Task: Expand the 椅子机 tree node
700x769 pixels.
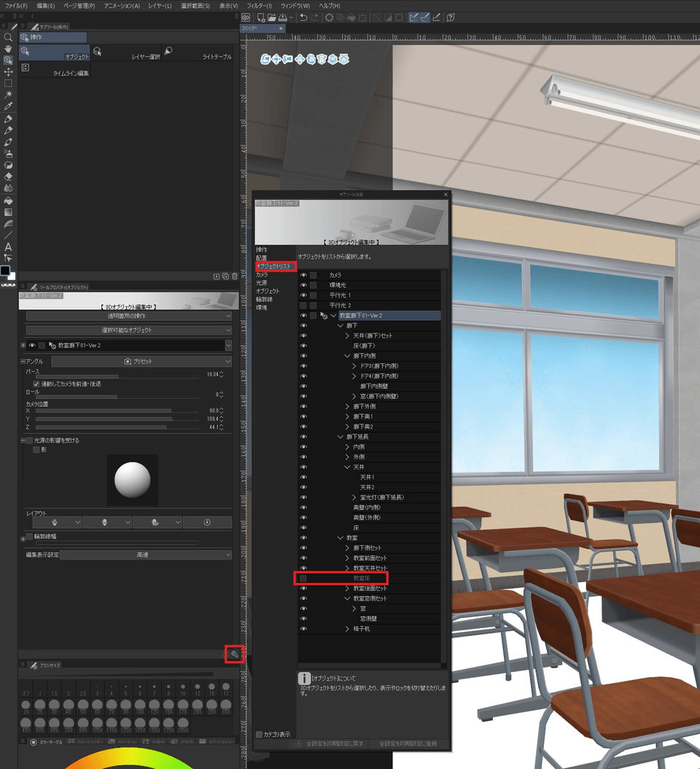Action: 347,629
